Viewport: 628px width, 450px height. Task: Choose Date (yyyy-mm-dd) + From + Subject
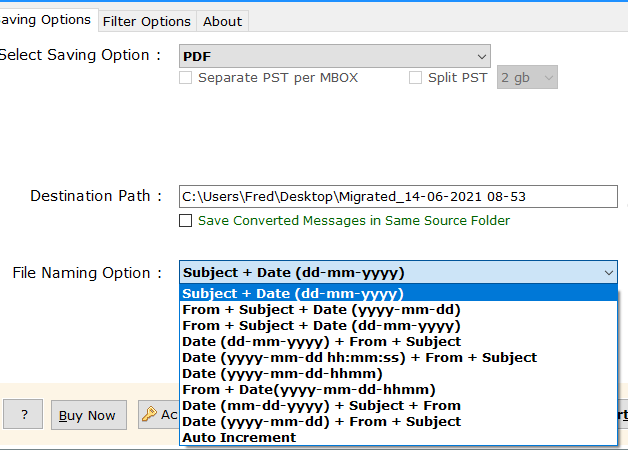coord(398,422)
